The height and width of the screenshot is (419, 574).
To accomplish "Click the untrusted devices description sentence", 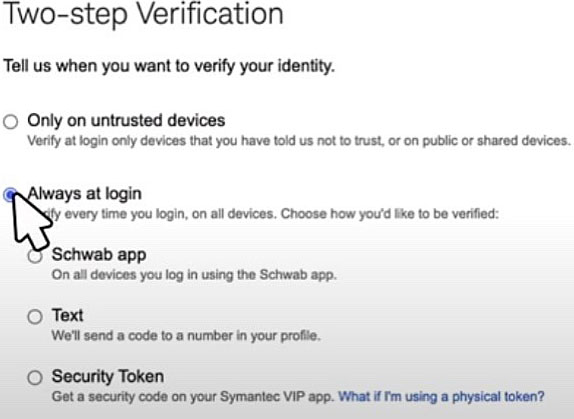I will (x=299, y=141).
